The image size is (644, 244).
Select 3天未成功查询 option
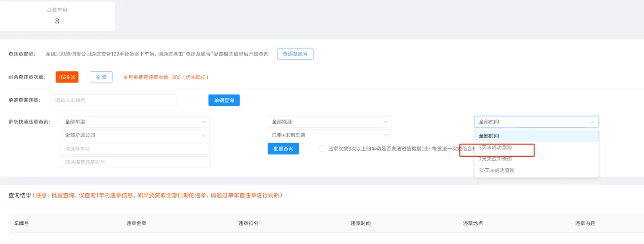pyautogui.click(x=537, y=148)
